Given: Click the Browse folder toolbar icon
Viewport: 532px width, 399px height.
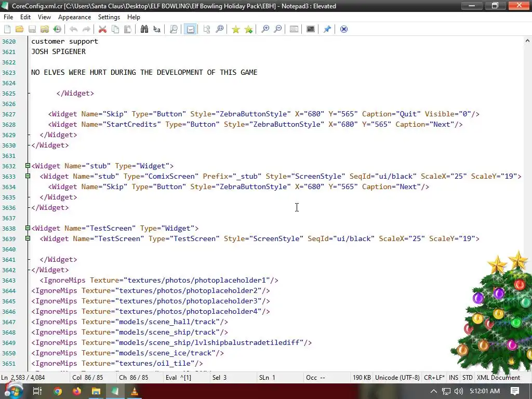Looking at the screenshot, I should pyautogui.click(x=45, y=29).
